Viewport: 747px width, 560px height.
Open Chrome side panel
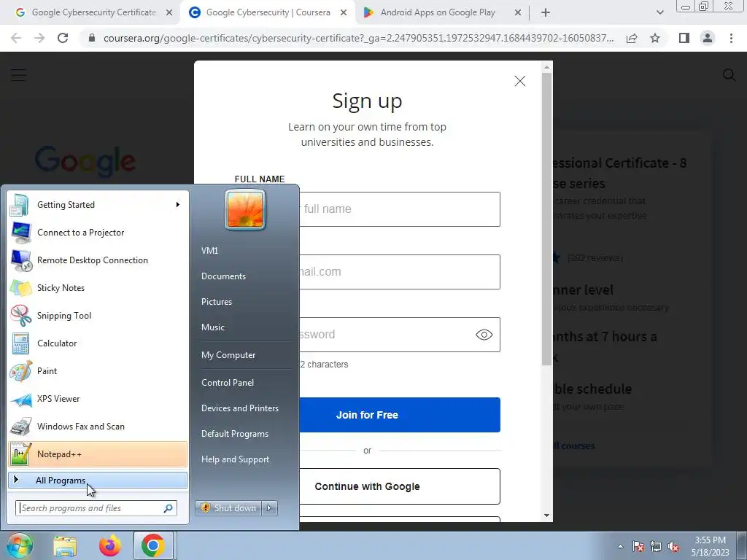coord(684,38)
